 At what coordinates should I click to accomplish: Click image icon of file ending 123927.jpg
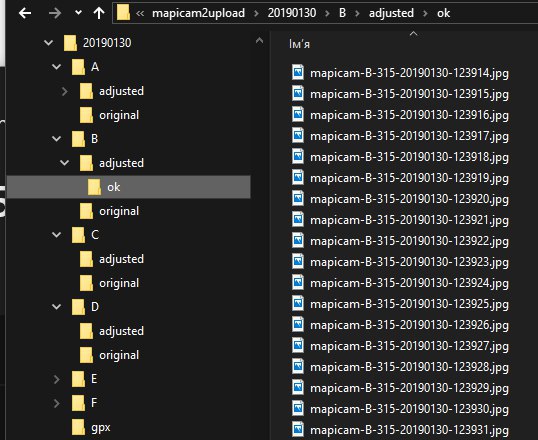point(298,345)
